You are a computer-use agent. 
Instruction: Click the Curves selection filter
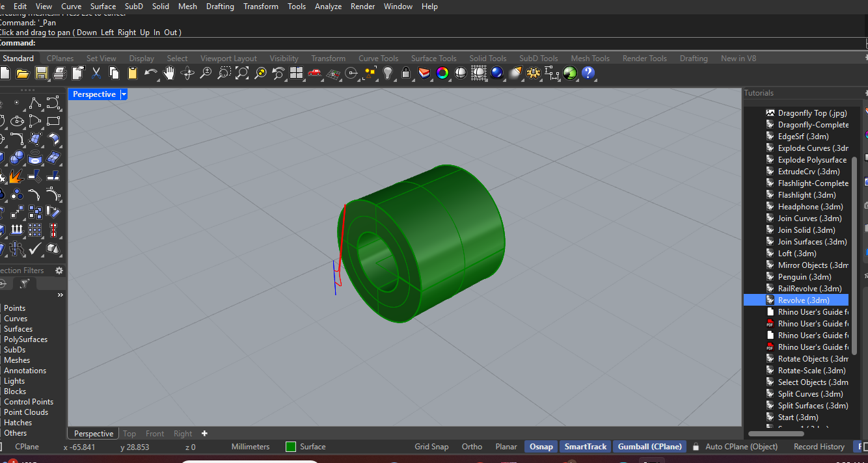[x=15, y=318]
